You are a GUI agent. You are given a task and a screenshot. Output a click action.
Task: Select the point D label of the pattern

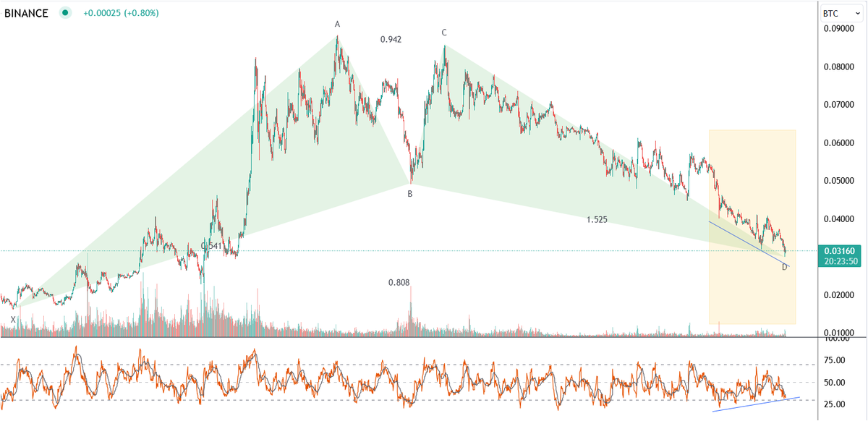click(783, 268)
